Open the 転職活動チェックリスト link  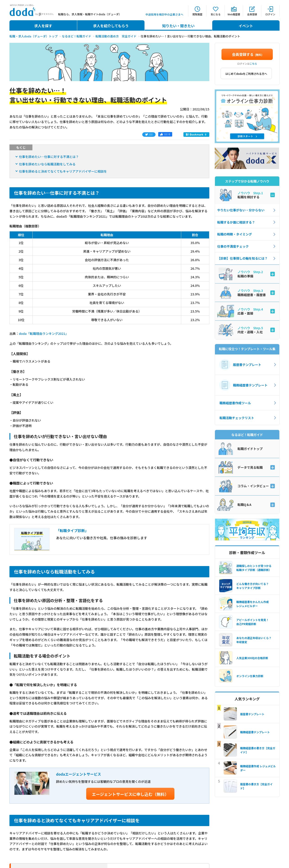(x=247, y=418)
